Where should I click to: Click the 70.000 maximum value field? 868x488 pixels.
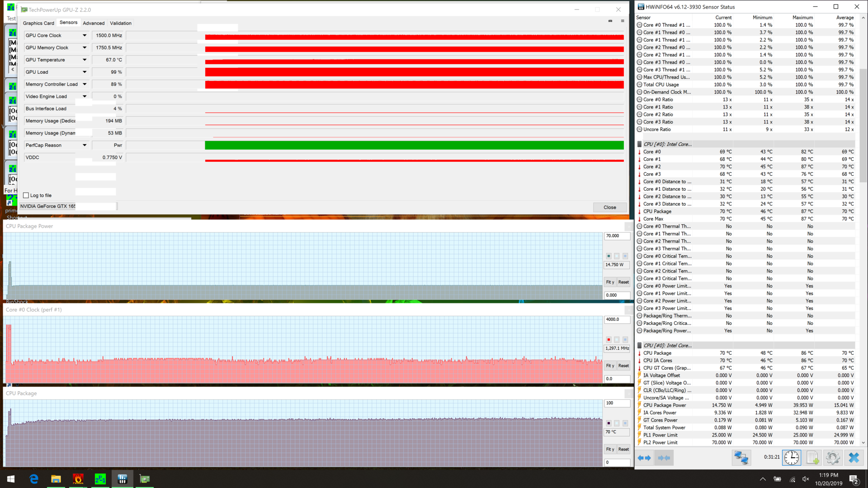(617, 236)
